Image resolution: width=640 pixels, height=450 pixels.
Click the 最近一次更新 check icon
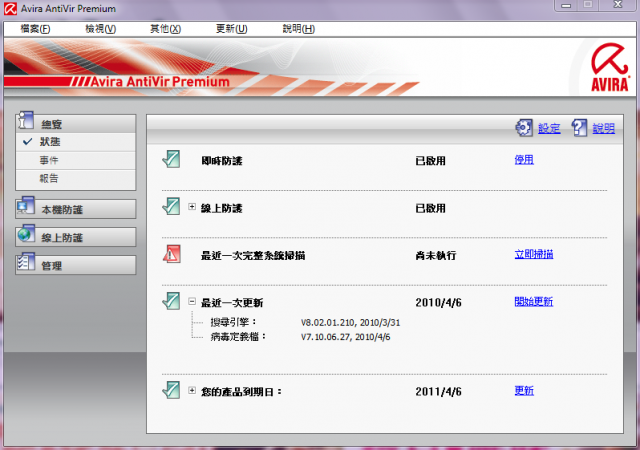point(171,301)
